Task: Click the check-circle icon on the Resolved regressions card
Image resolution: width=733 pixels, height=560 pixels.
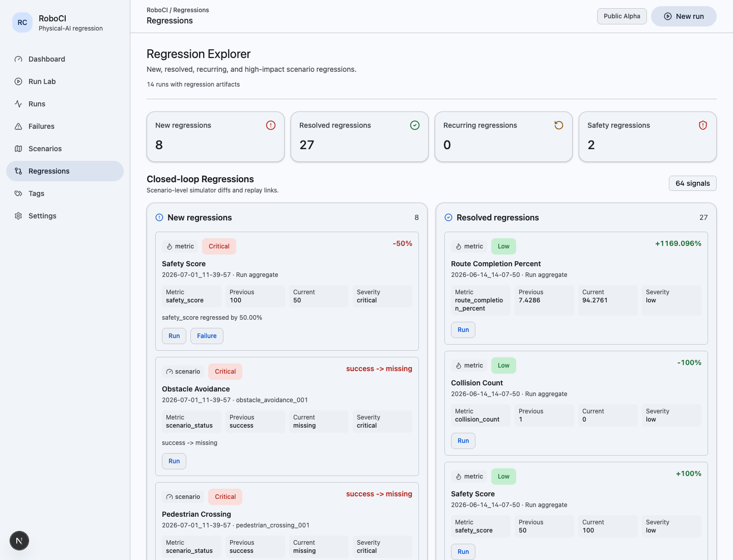Action: [x=415, y=125]
